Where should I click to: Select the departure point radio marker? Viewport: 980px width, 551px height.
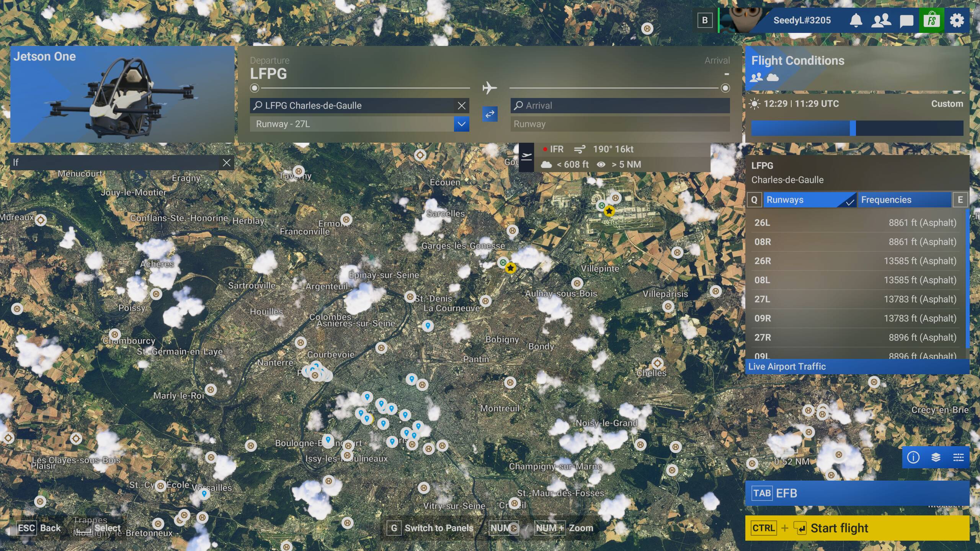(x=255, y=88)
